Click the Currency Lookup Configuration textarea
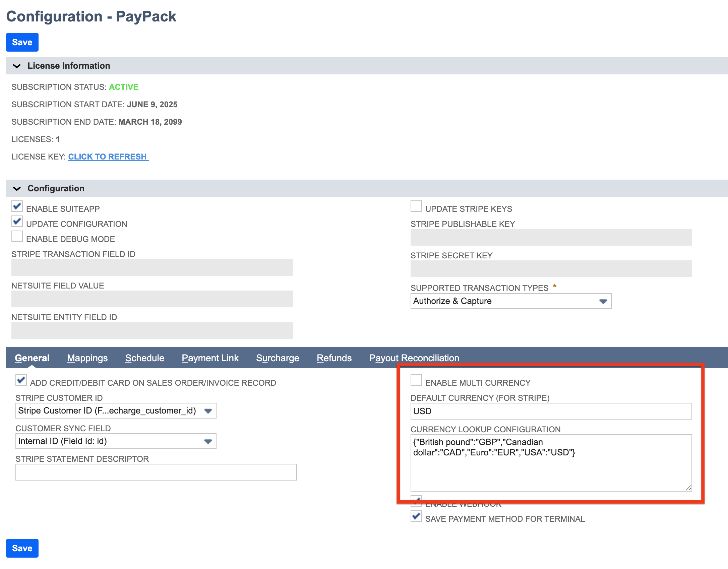 pos(551,463)
